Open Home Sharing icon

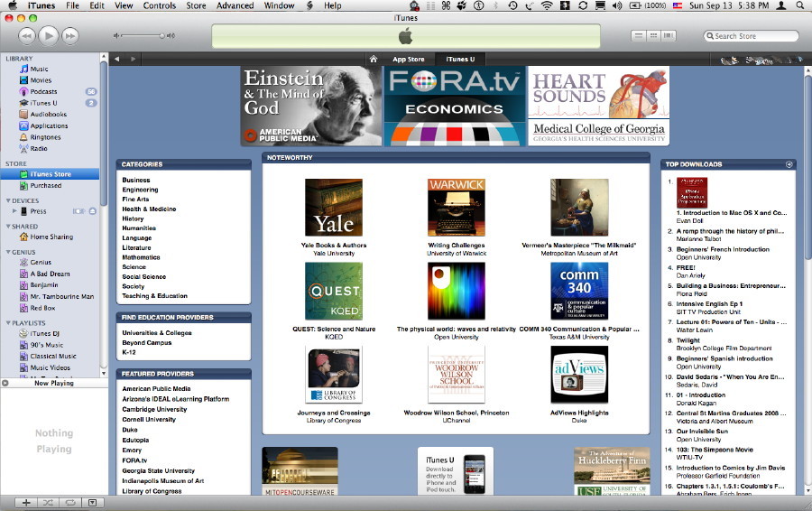tap(23, 237)
